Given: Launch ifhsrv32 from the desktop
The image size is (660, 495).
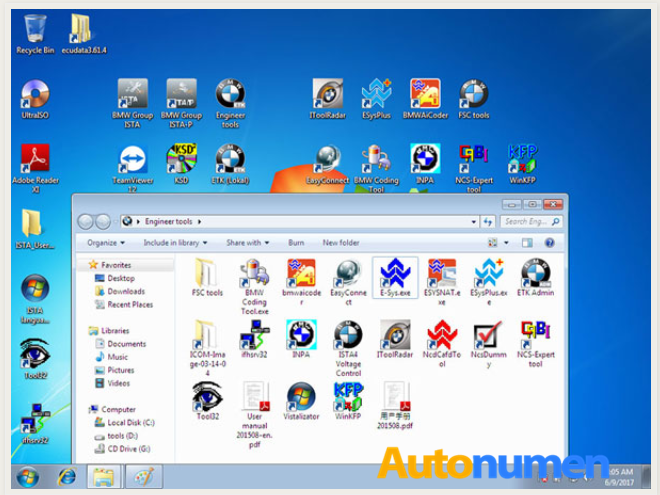Looking at the screenshot, I should [x=35, y=424].
